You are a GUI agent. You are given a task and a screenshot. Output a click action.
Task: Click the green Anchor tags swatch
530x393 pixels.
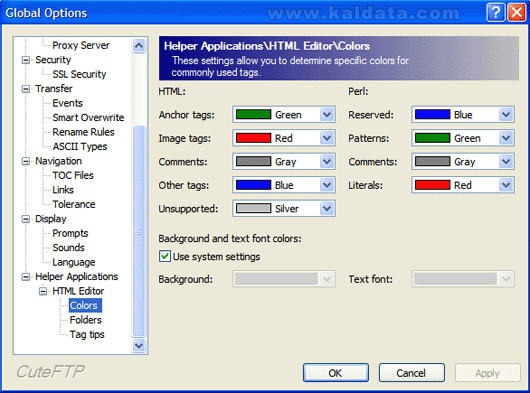click(253, 115)
